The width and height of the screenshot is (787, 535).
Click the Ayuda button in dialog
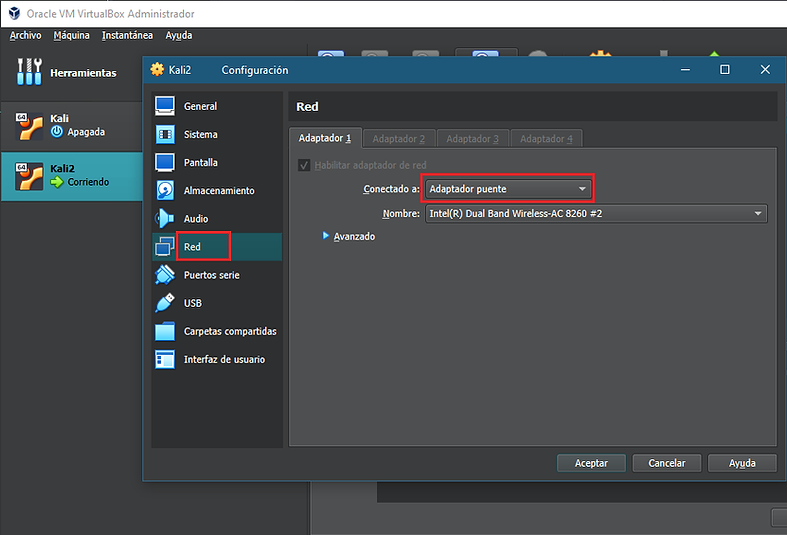coord(742,463)
